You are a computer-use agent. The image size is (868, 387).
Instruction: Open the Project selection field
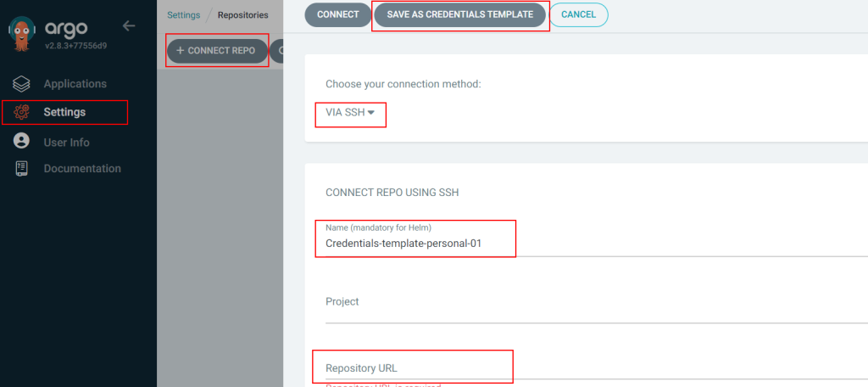click(596, 306)
